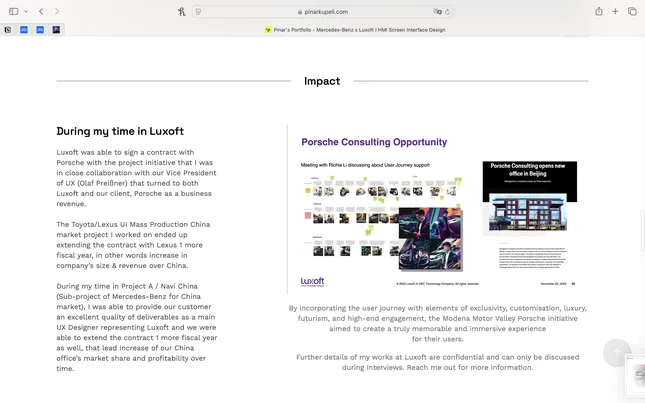645x403 pixels.
Task: Click the 'Further details of my works' note
Action: (437, 362)
